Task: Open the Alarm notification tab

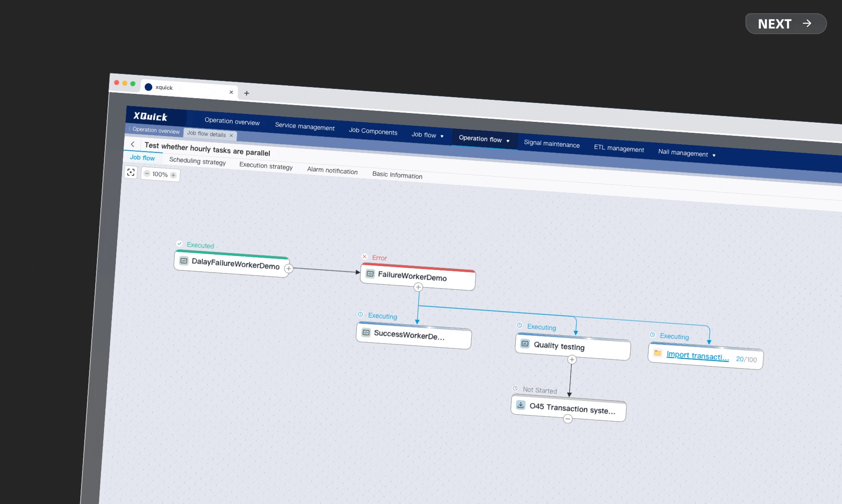Action: click(x=332, y=170)
